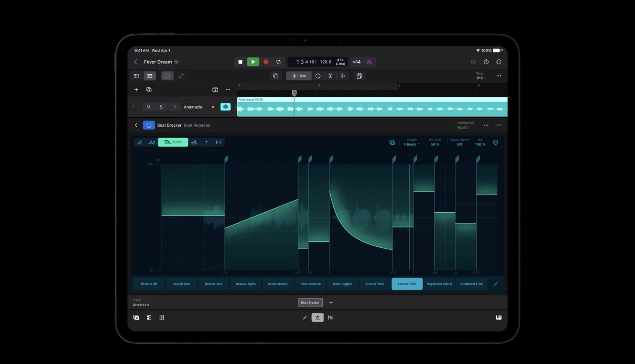The width and height of the screenshot is (635, 364).
Task: Open the Length 4 Beats dropdown
Action: tap(411, 144)
